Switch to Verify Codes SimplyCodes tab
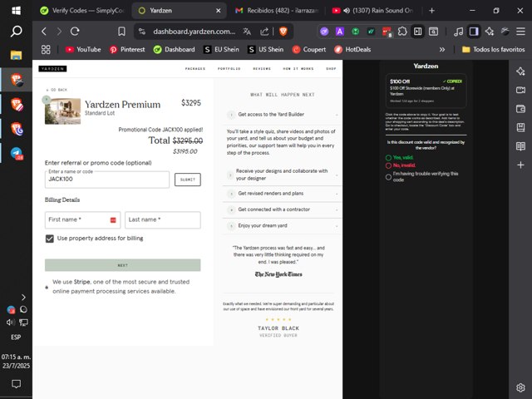Screen dimensions: 532x399 (x=82, y=11)
